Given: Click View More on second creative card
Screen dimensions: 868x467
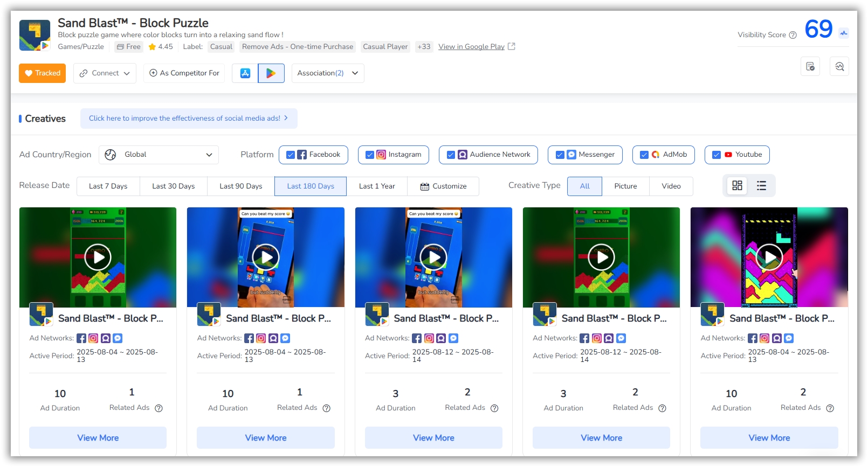Looking at the screenshot, I should [266, 438].
